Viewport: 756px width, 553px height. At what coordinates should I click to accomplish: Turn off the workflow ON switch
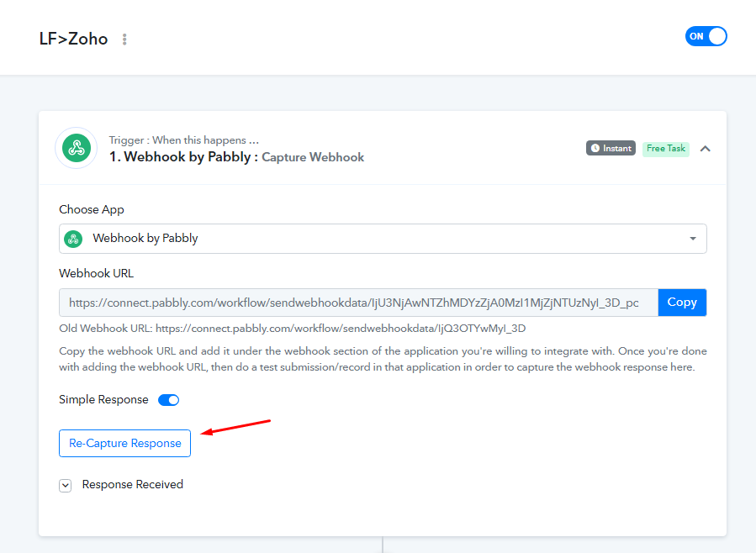pyautogui.click(x=706, y=37)
